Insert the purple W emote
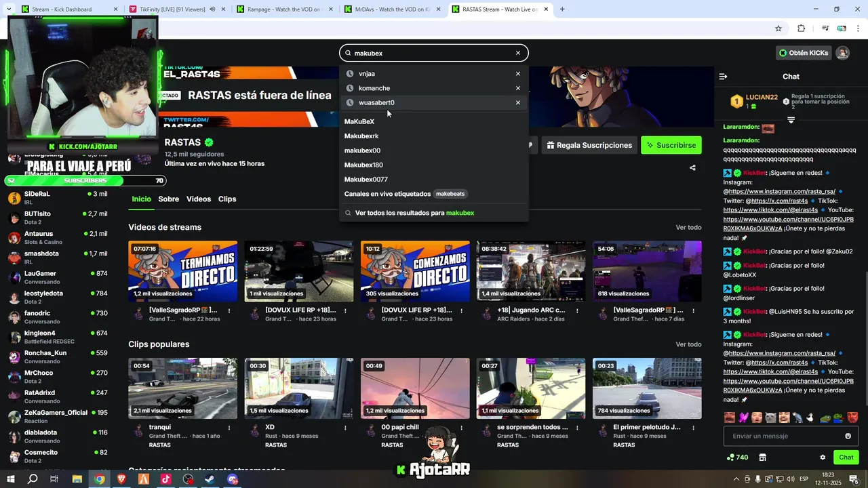Screen dimensions: 868x488 pyautogui.click(x=744, y=418)
